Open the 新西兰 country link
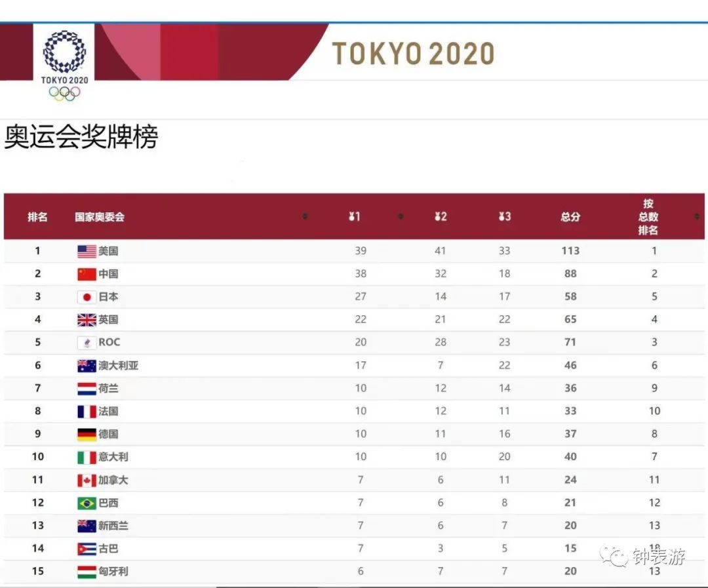Viewport: 708px width, 588px height. coord(113,526)
